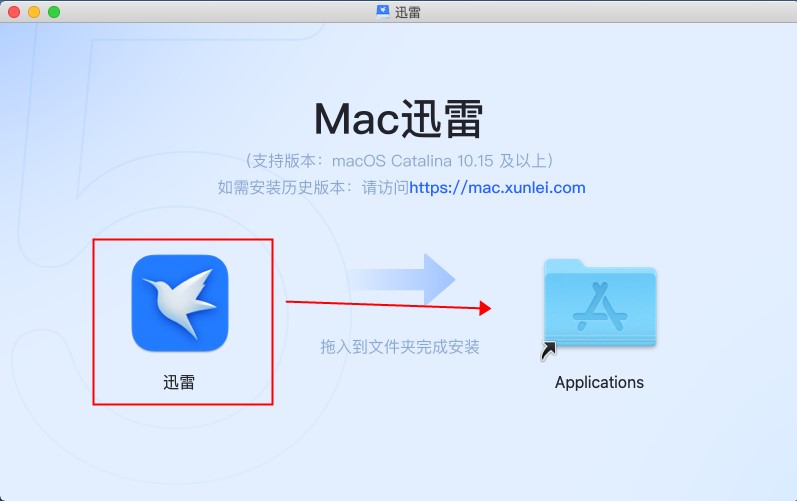Click the alias arrow badge on Applications folder
Image resolution: width=797 pixels, height=501 pixels.
tap(548, 351)
